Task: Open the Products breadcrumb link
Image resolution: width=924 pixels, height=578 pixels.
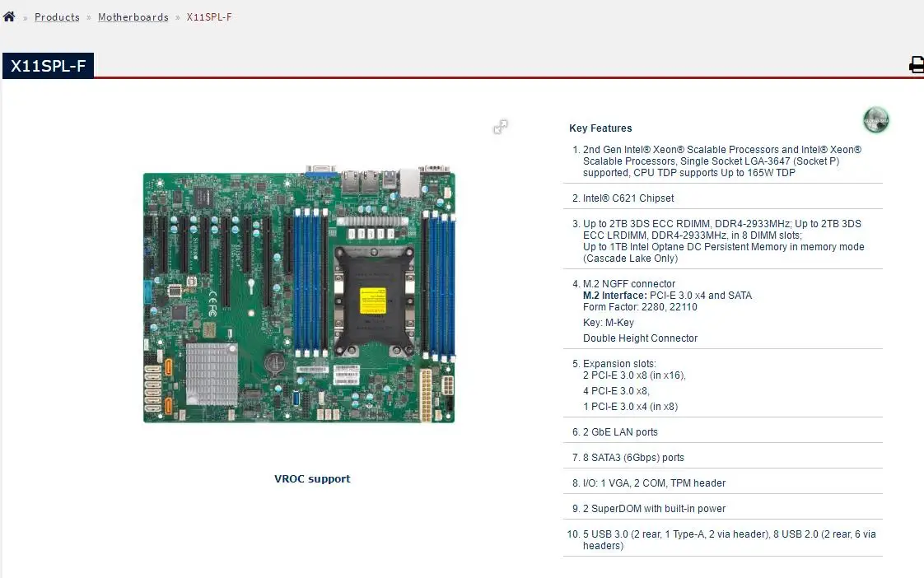Action: pos(57,17)
